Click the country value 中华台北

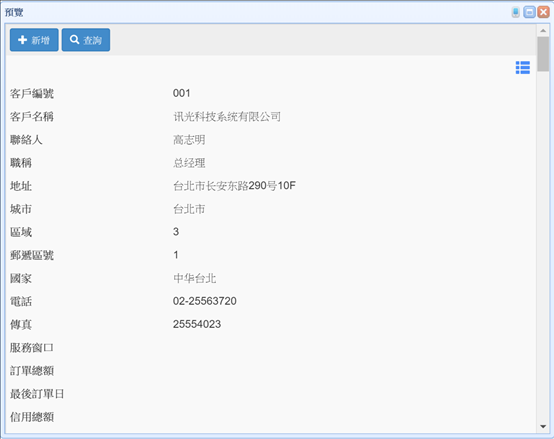(194, 278)
